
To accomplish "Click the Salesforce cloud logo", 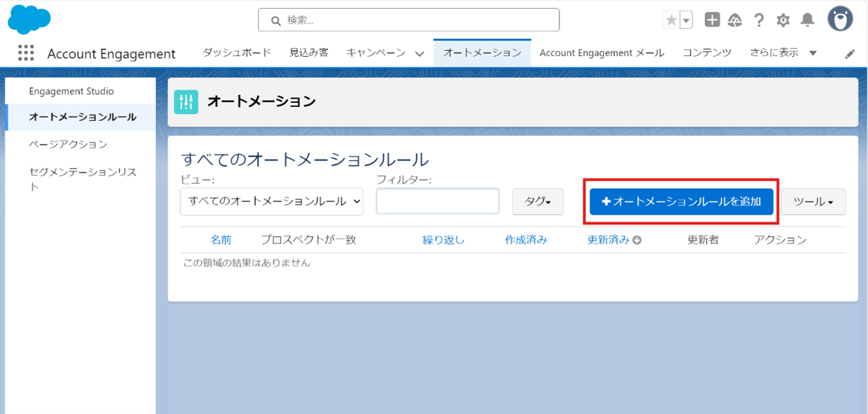I will pos(29,19).
